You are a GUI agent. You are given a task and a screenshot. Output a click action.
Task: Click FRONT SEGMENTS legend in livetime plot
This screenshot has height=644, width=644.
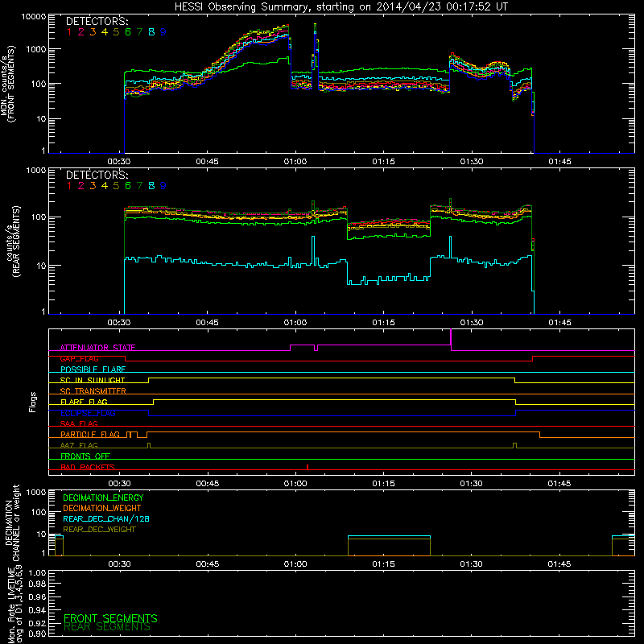[110, 618]
